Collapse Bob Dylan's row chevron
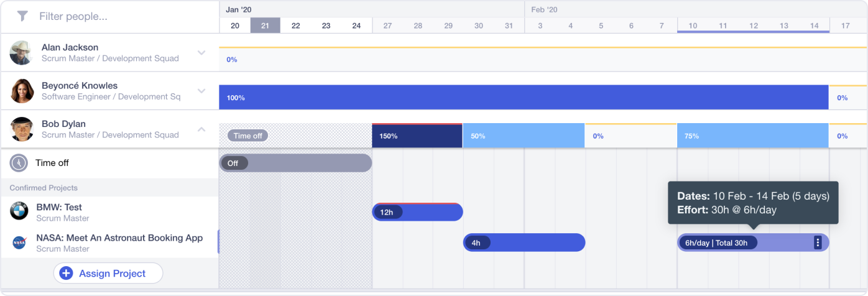This screenshot has width=868, height=296. (201, 129)
